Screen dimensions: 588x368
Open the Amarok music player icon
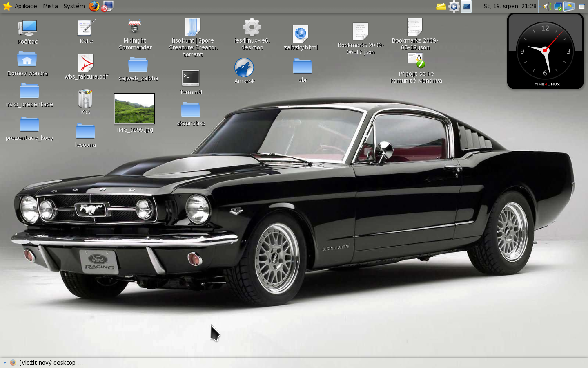pos(244,68)
